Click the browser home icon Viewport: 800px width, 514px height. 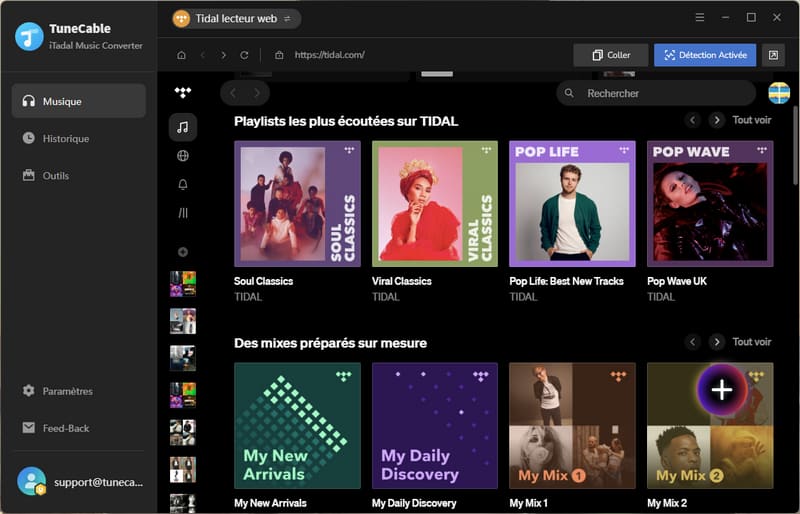pos(181,55)
